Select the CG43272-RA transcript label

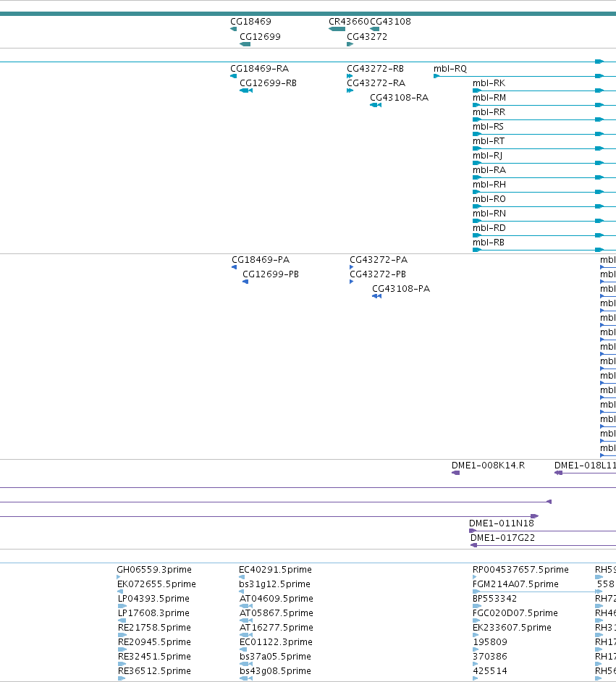(376, 83)
